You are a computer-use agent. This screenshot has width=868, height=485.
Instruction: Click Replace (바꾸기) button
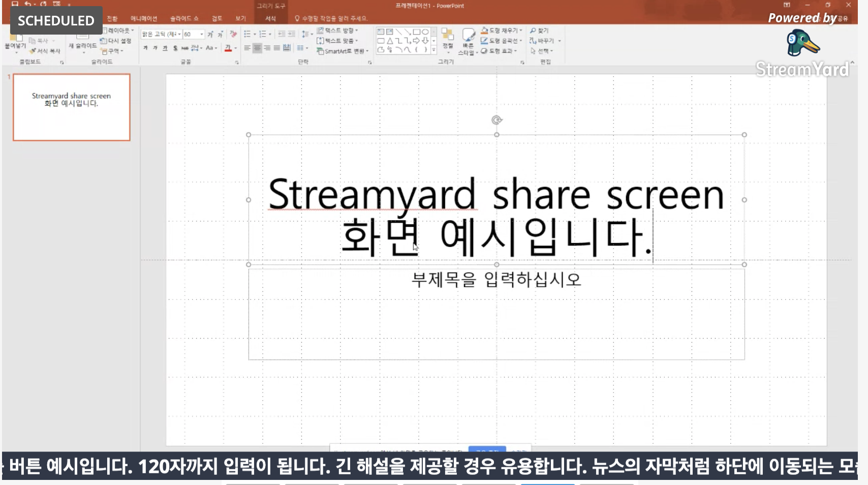tap(544, 41)
